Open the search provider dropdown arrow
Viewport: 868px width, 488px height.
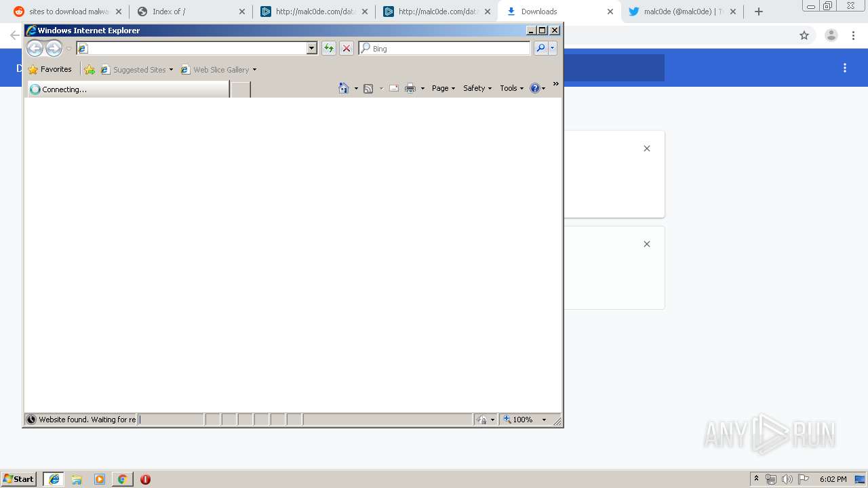point(553,48)
